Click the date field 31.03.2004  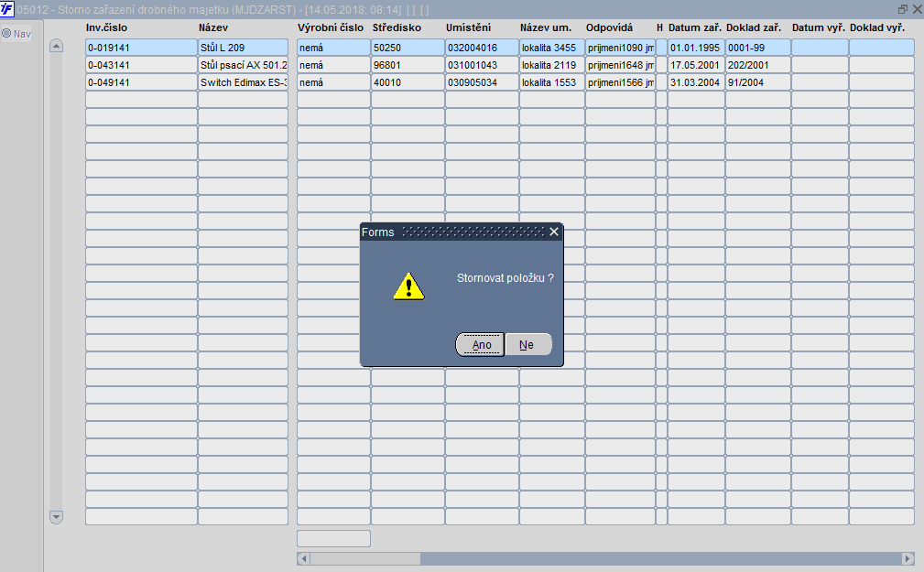click(696, 82)
